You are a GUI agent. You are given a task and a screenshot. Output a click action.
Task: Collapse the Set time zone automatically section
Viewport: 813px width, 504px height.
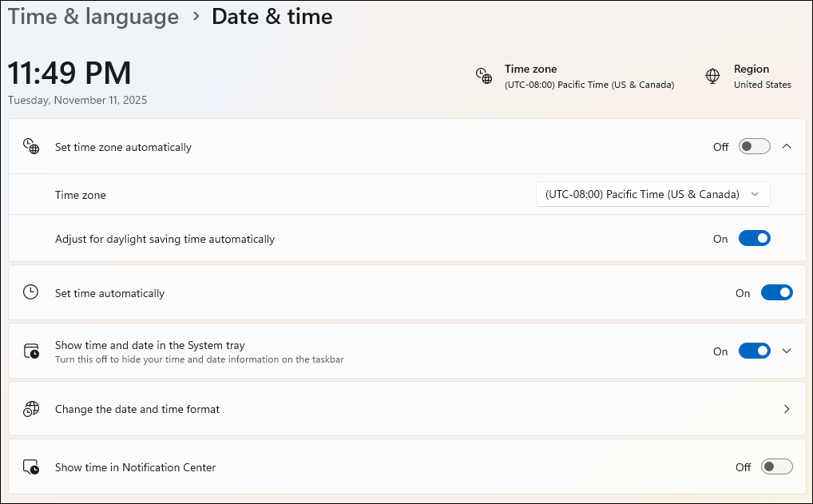pos(786,146)
